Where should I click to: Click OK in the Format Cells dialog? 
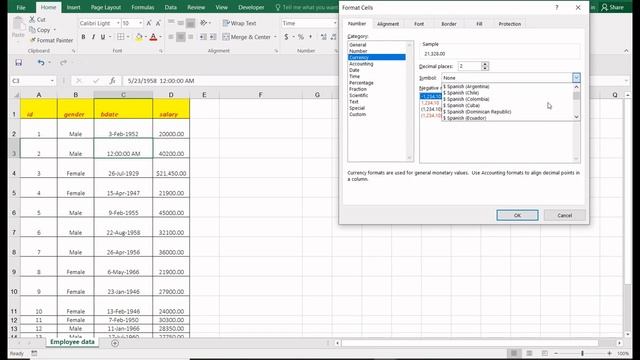click(517, 215)
